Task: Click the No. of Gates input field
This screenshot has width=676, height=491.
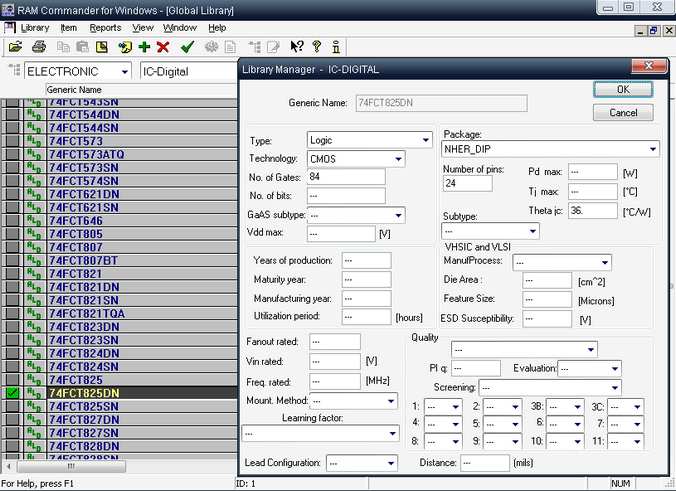Action: [345, 177]
